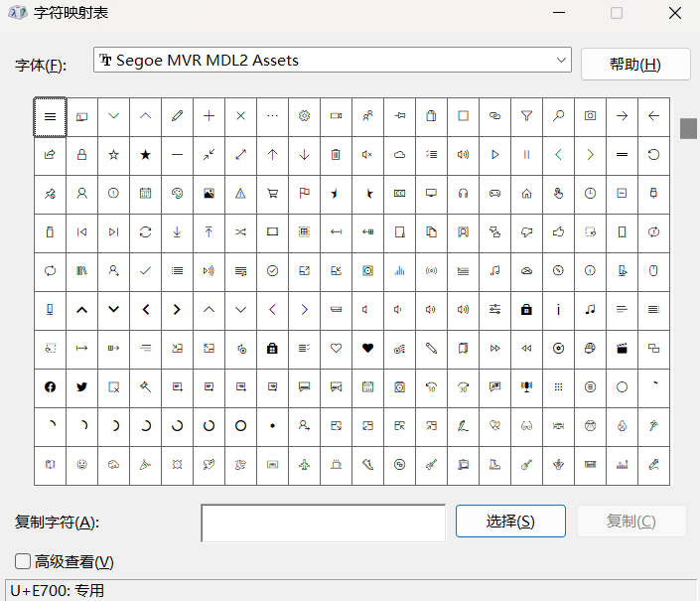Choose the bold chevron-up glyph
The height and width of the screenshot is (601, 700).
[x=81, y=309]
